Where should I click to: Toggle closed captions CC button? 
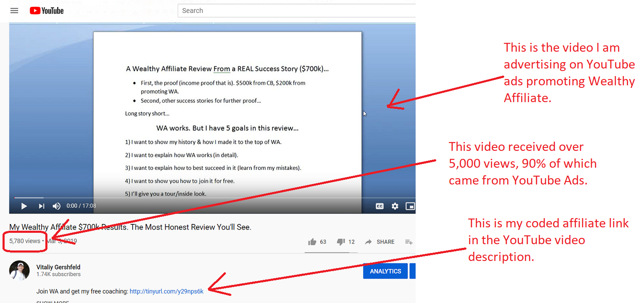coord(380,206)
